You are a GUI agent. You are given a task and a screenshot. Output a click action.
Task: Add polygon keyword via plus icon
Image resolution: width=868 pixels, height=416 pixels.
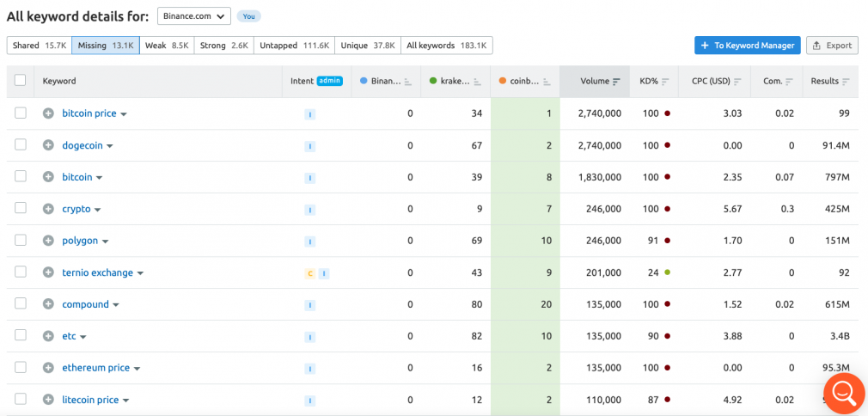pyautogui.click(x=49, y=241)
